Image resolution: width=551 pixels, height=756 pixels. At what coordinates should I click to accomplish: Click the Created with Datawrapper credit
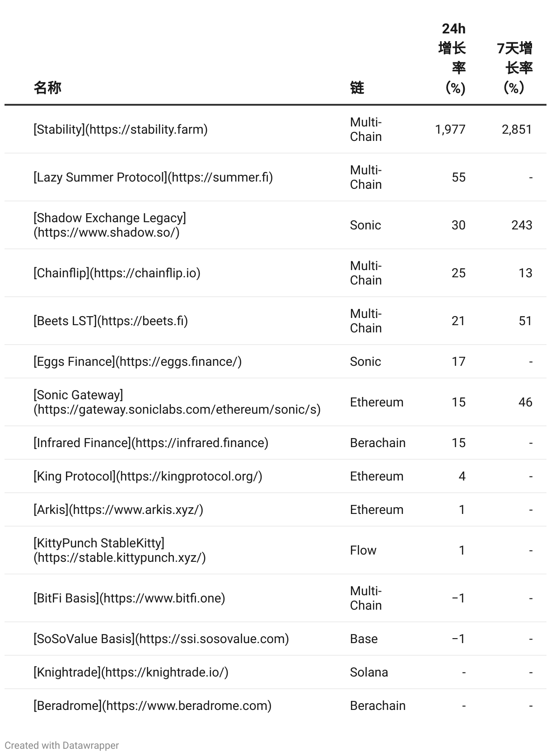[62, 745]
